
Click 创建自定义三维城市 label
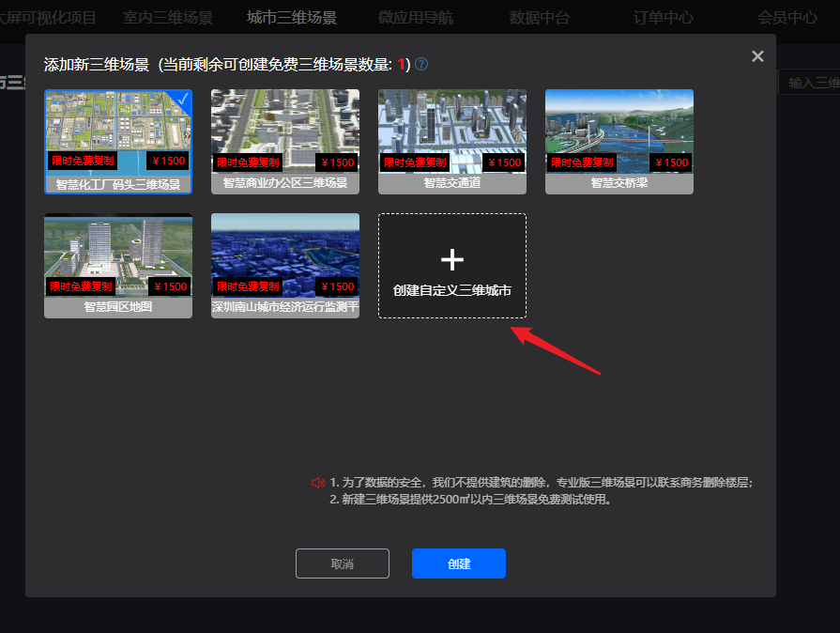click(452, 290)
